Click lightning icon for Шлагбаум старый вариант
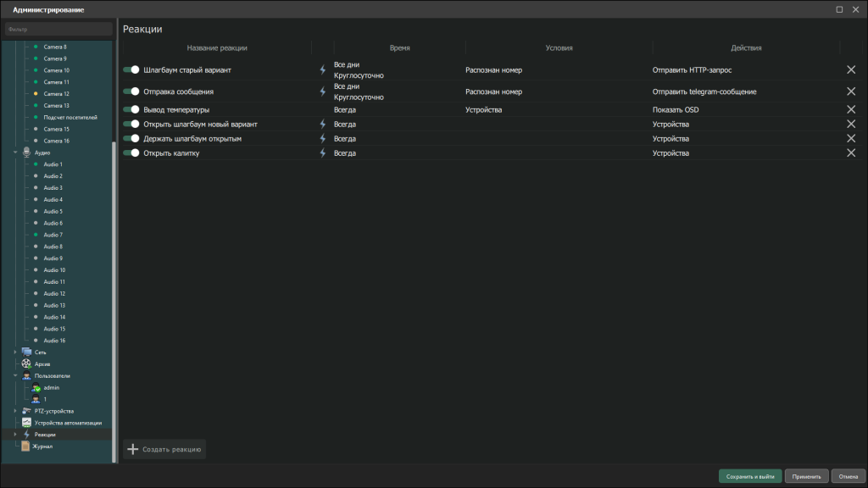Screen dimensions: 868x488 click(323, 69)
